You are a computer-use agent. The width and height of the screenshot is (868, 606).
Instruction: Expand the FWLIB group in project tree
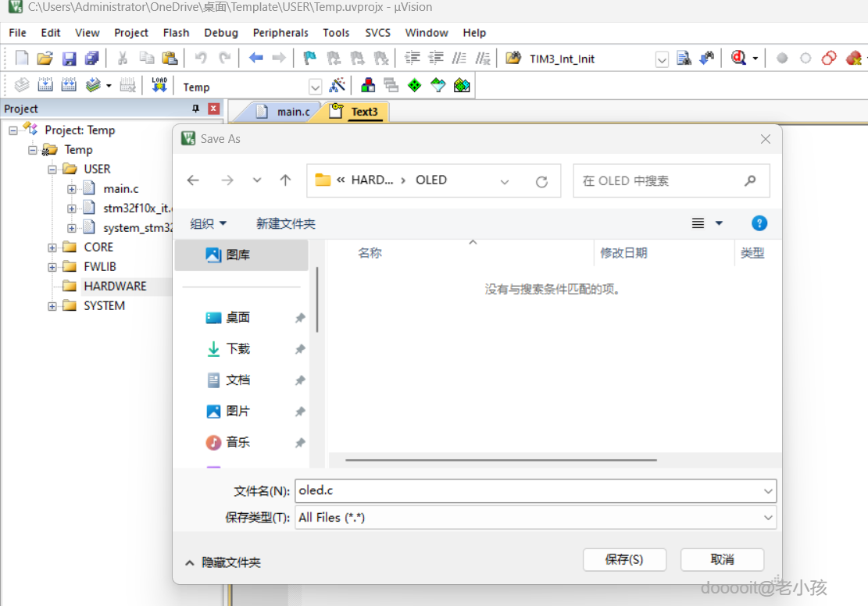(52, 267)
